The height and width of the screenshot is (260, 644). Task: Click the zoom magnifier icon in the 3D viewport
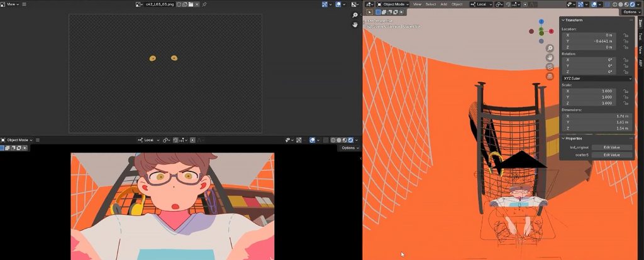click(550, 48)
